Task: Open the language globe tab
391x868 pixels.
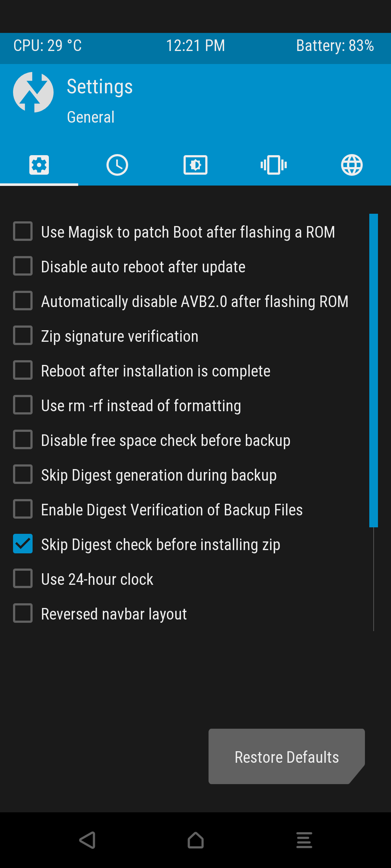Action: pos(352,165)
